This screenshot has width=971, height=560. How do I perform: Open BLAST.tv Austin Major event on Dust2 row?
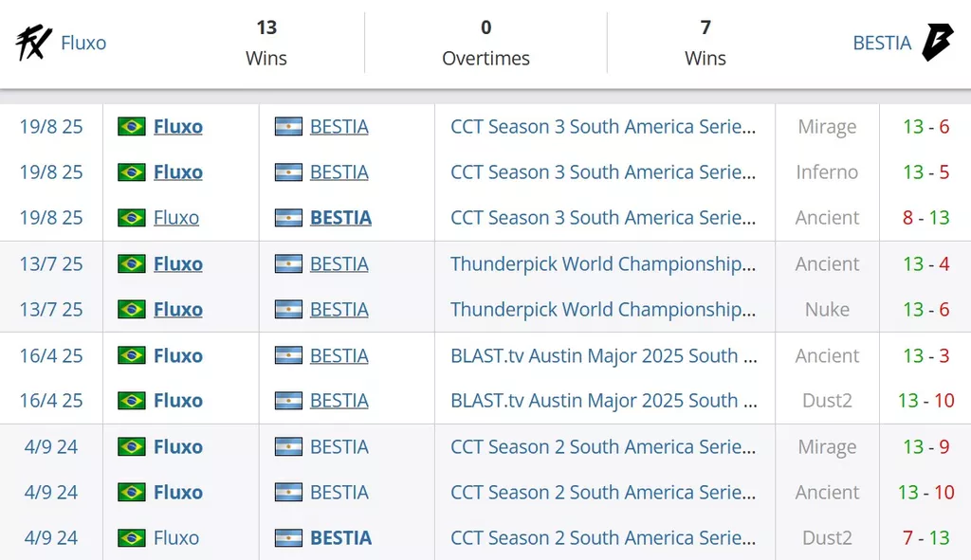click(x=604, y=401)
